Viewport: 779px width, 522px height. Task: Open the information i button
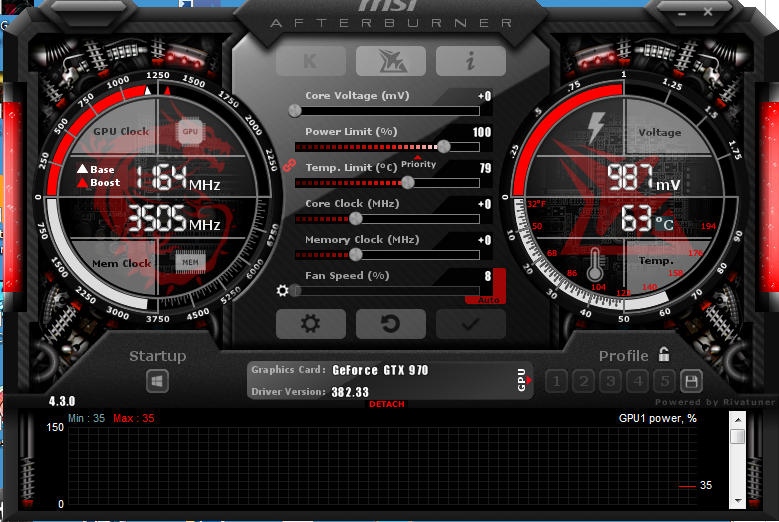[x=470, y=61]
